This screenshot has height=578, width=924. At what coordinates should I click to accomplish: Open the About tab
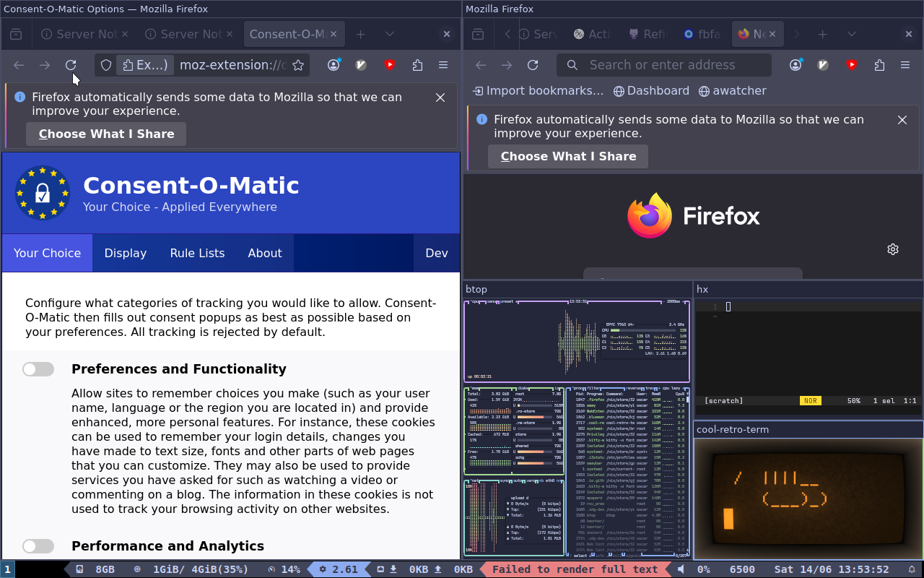[x=265, y=253]
